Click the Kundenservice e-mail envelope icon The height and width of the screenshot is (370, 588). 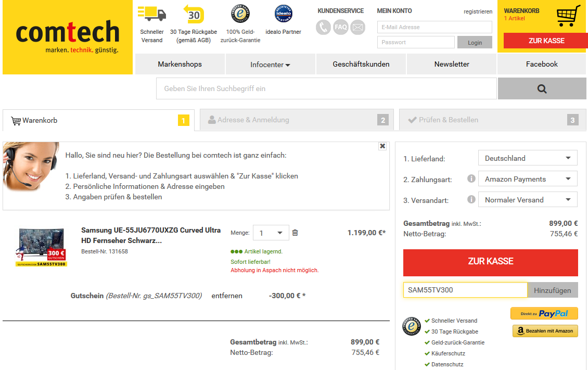click(358, 27)
